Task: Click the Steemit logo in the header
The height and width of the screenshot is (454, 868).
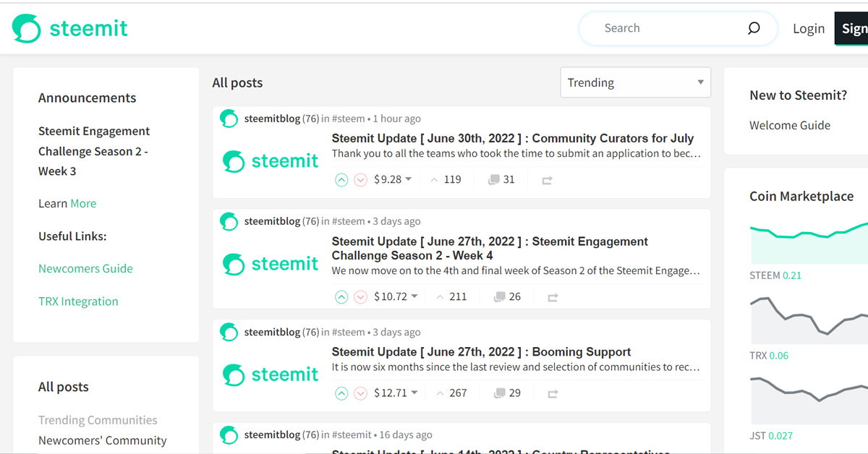Action: click(70, 28)
